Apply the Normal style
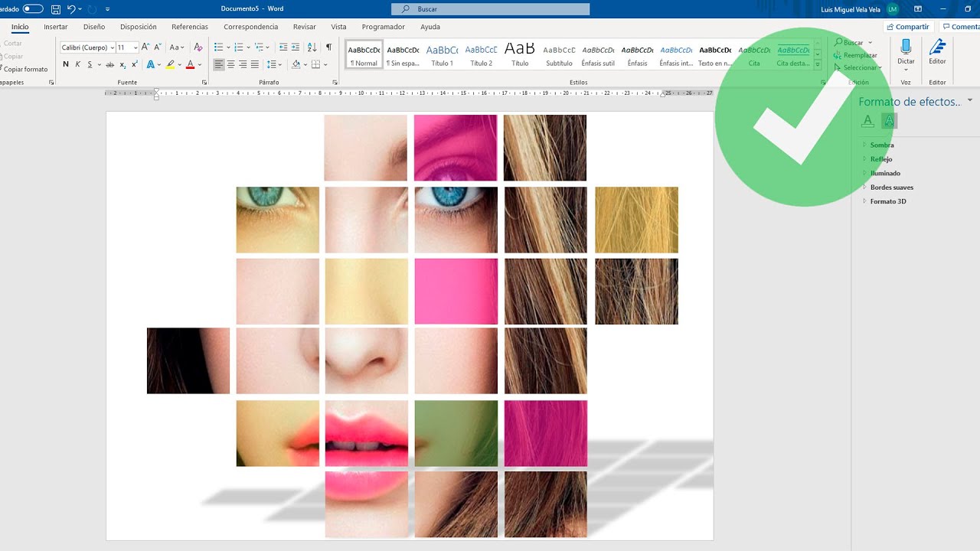980x551 pixels. 364,54
